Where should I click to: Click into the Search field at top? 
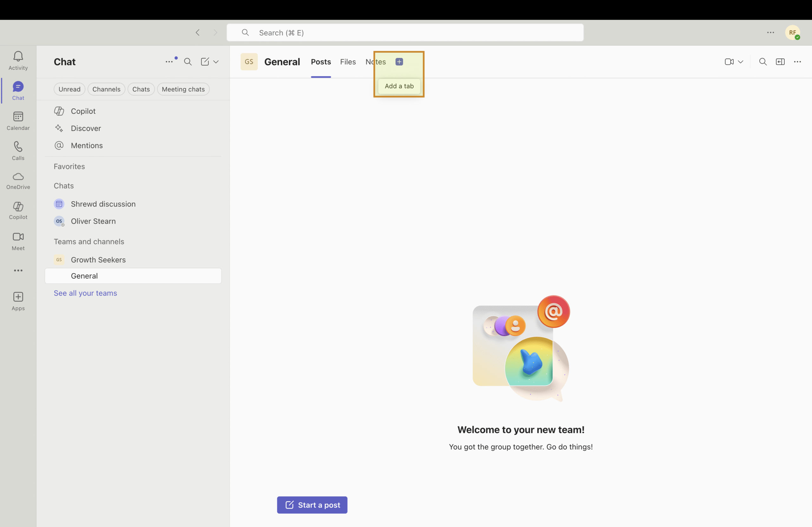pyautogui.click(x=405, y=33)
